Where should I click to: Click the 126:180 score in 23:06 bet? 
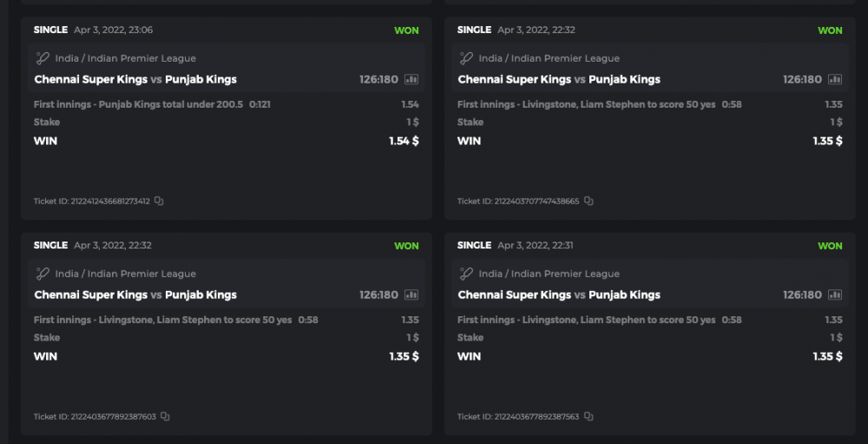coord(378,79)
